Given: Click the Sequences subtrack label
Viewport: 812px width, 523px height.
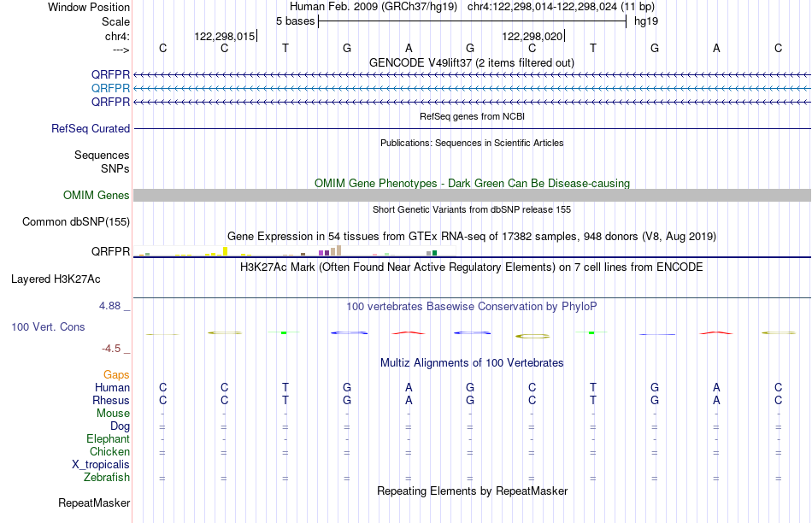Looking at the screenshot, I should [102, 155].
